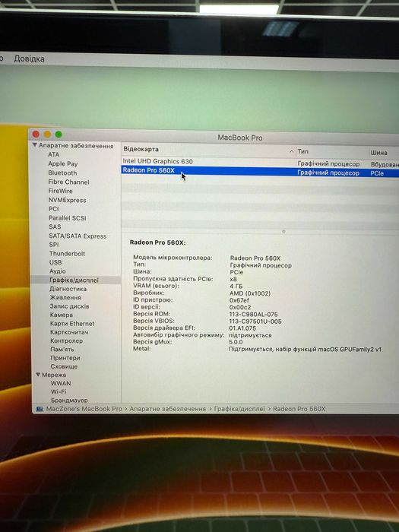Go to MacZone's MacBook Pro in path bar
The width and height of the screenshot is (399, 532).
coord(84,409)
